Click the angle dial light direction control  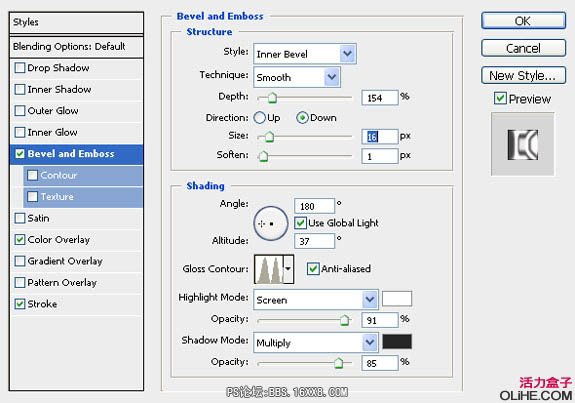[x=271, y=223]
